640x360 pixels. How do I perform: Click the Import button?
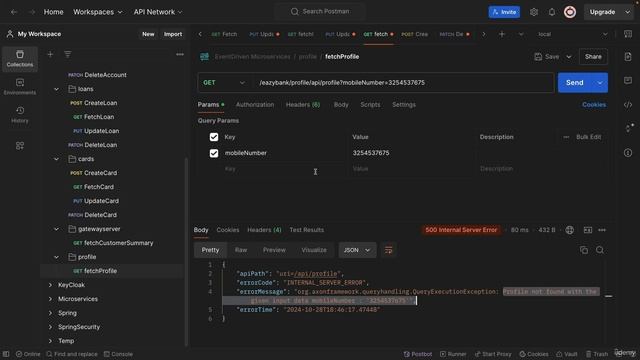173,34
